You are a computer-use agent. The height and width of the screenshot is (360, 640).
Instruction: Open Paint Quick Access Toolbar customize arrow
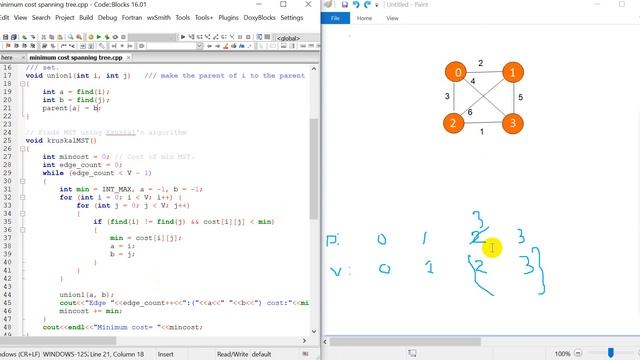377,5
